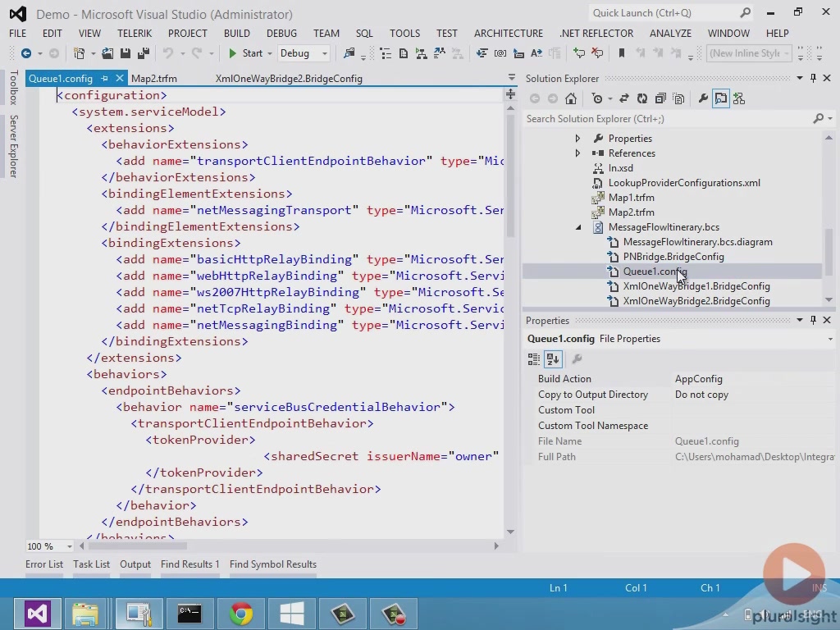Open the .NET REFLECTOR menu
Image resolution: width=840 pixels, height=630 pixels.
pos(596,33)
